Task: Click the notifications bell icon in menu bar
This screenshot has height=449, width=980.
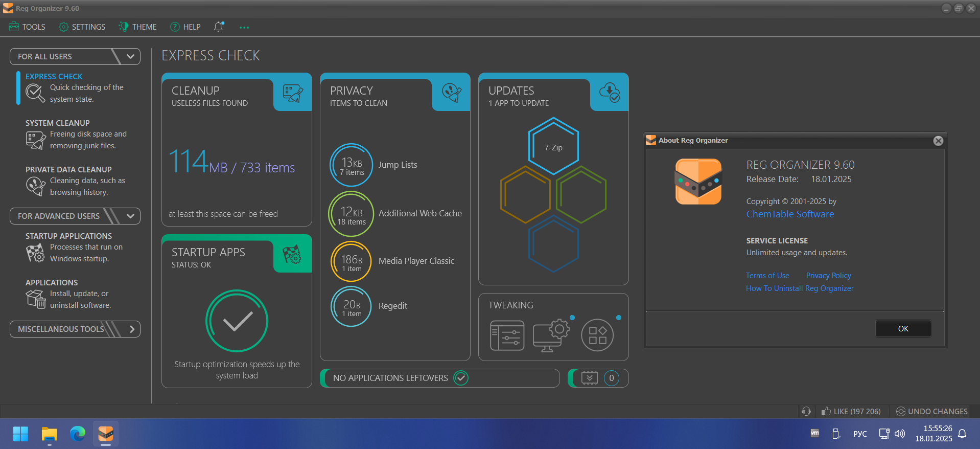Action: click(x=219, y=27)
